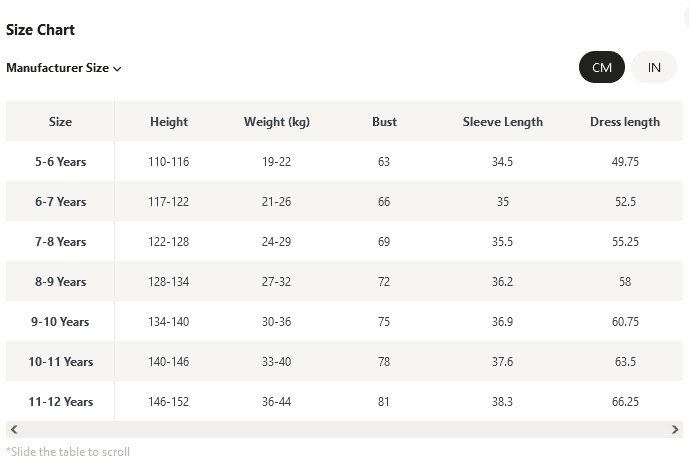Select the 8-9 Years size row
The height and width of the screenshot is (463, 689).
coord(344,281)
